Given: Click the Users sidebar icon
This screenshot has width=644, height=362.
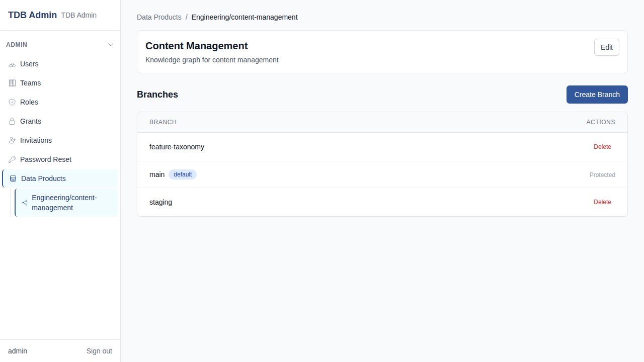Looking at the screenshot, I should (12, 64).
